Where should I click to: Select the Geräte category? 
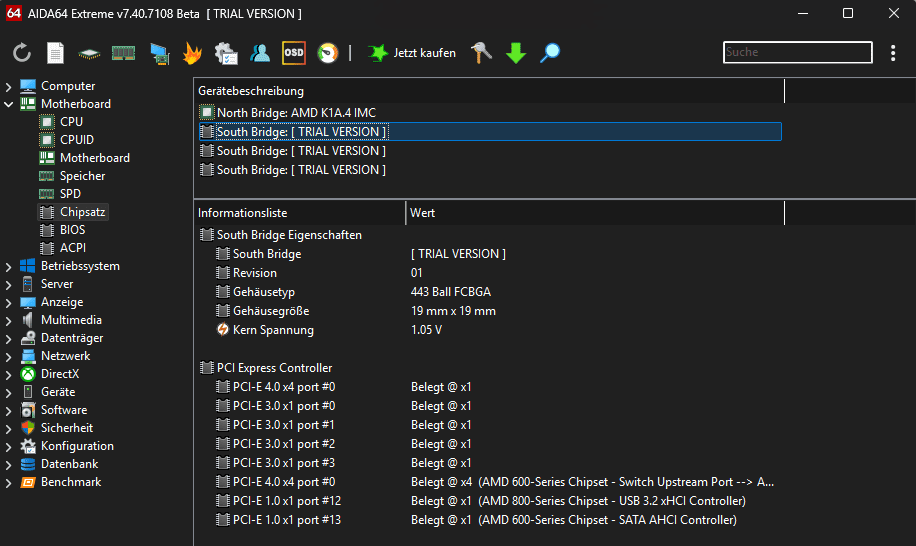click(58, 392)
